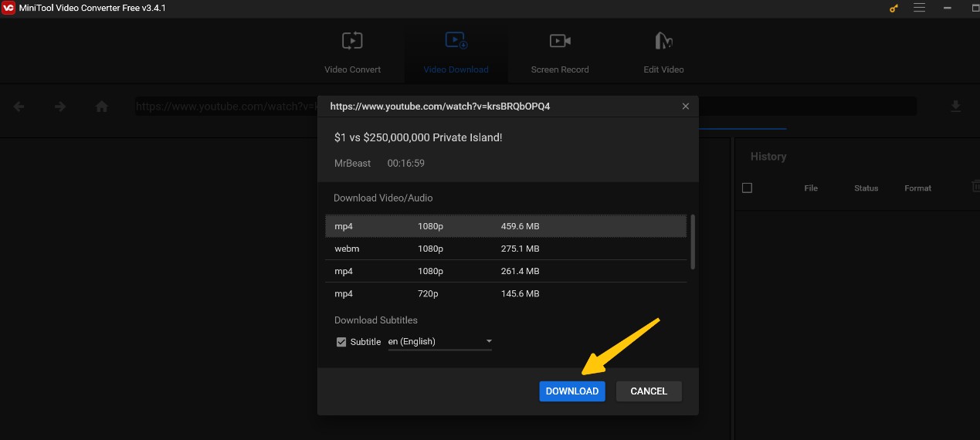
Task: Click the 00:16:59 duration text
Action: tap(406, 164)
